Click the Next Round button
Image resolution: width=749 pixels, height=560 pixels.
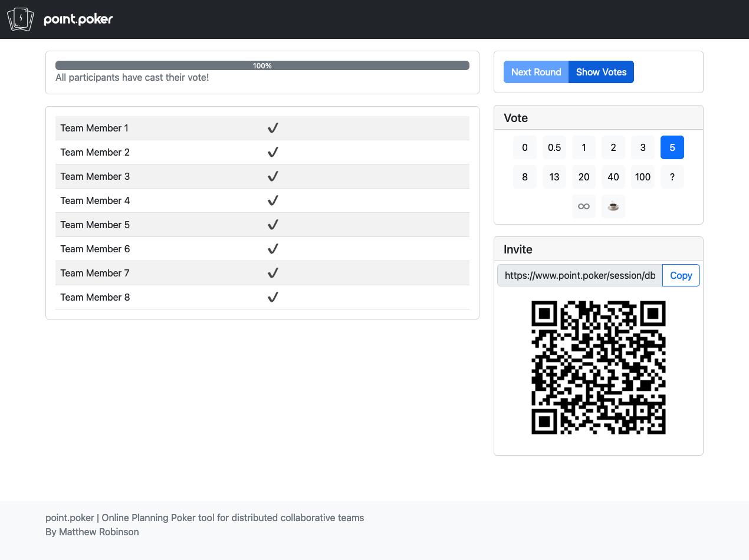coord(536,72)
